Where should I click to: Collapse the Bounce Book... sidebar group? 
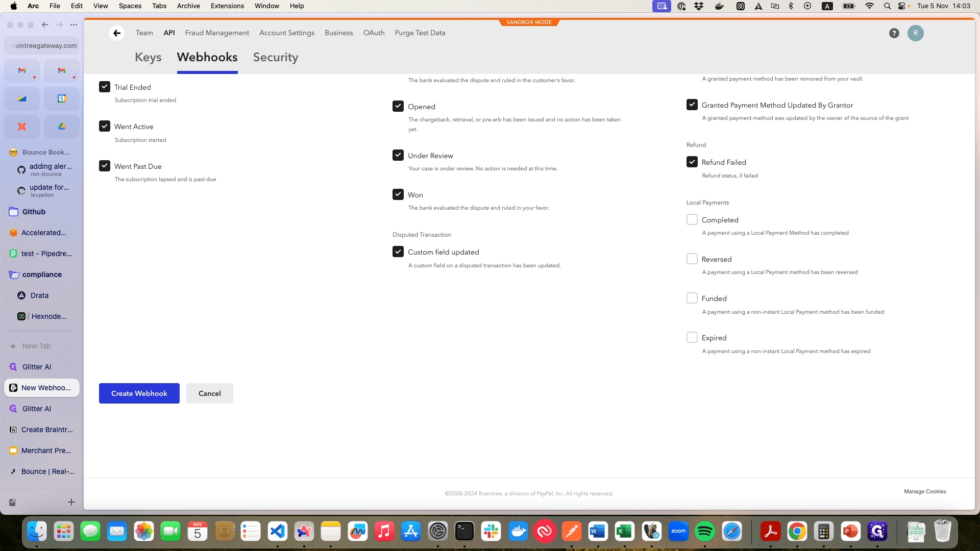[42, 152]
